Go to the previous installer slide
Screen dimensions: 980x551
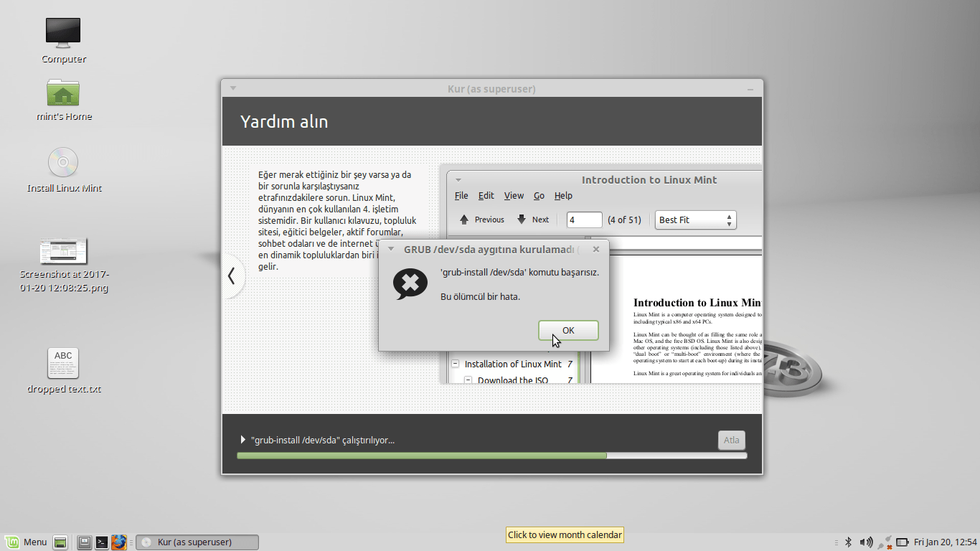232,276
